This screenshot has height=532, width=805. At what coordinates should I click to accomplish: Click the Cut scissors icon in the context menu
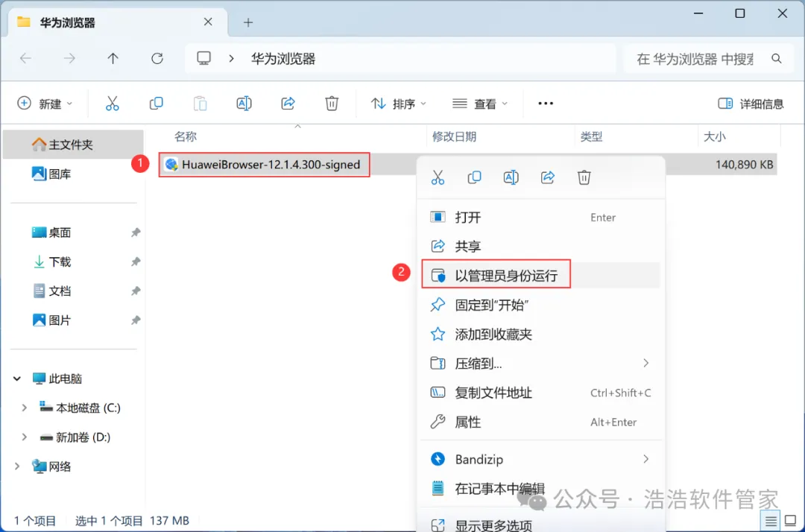coord(438,177)
